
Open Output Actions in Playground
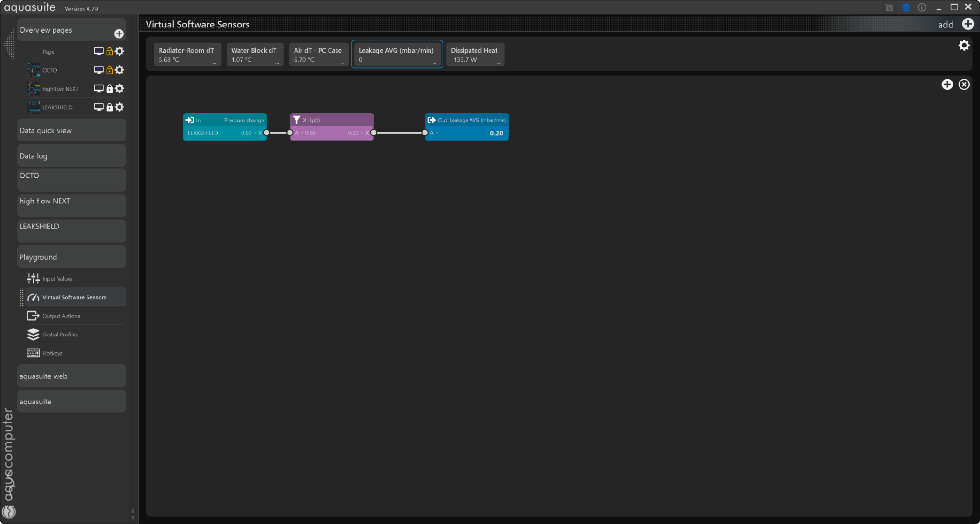(61, 316)
